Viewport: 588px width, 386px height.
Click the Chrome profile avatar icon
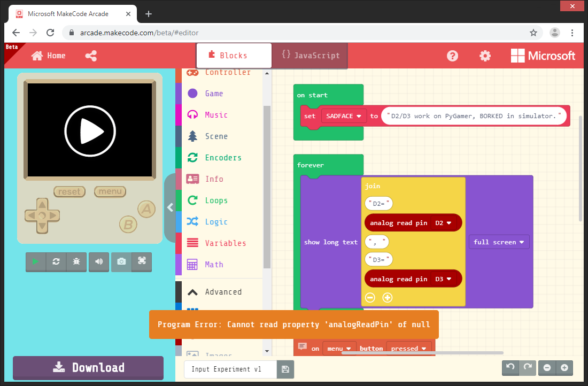coord(555,33)
